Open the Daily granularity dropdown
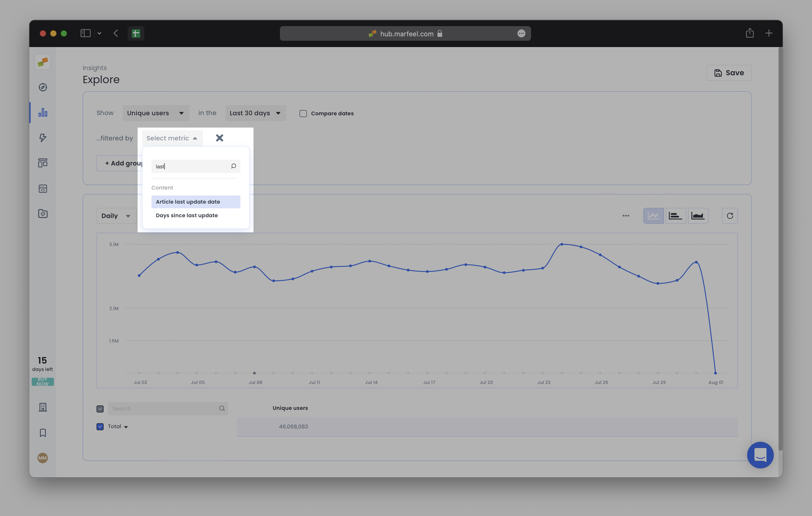This screenshot has width=812, height=516. pos(116,216)
